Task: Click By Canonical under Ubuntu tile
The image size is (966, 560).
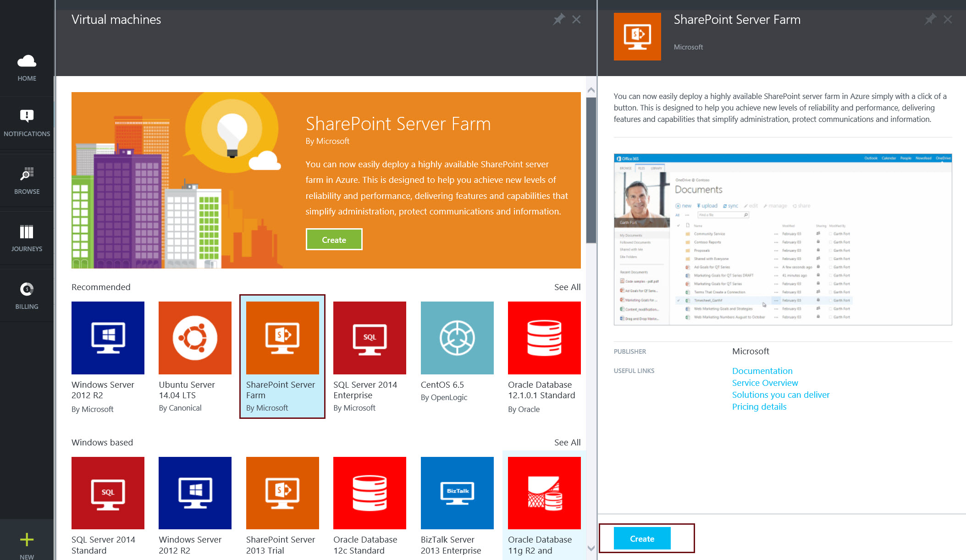Action: coord(180,408)
